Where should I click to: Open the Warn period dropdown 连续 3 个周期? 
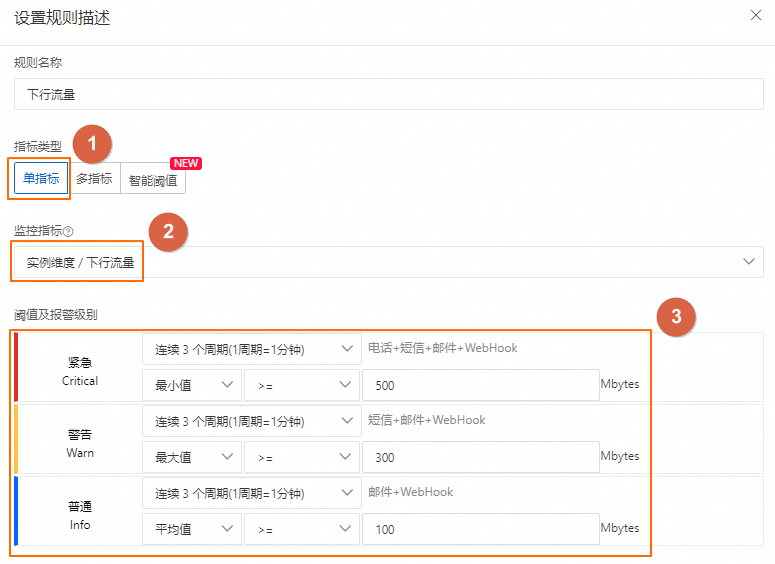[x=252, y=421]
